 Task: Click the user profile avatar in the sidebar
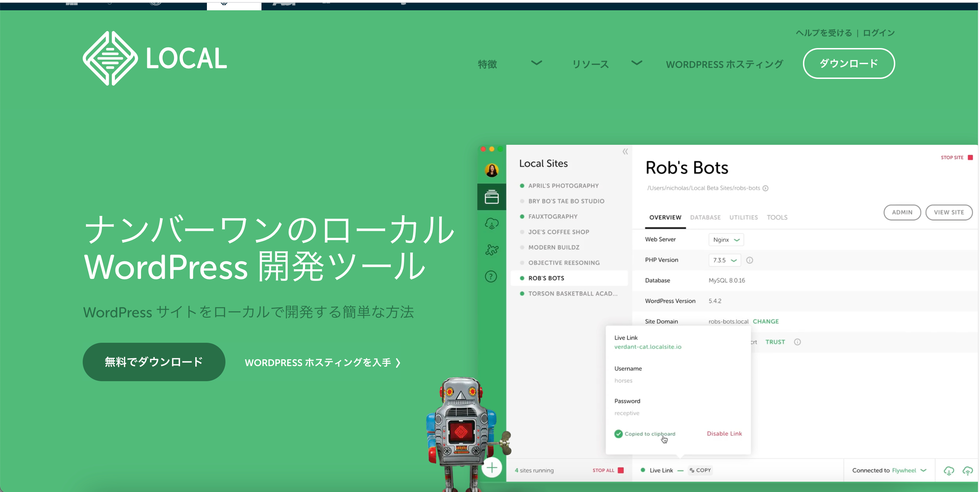[x=491, y=171]
